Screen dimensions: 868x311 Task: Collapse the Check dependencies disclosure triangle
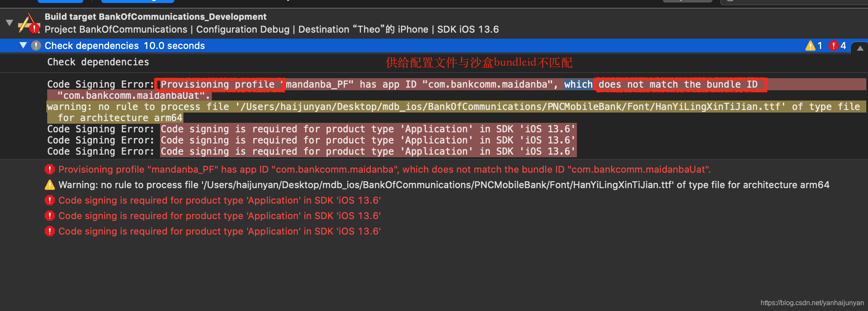[23, 45]
